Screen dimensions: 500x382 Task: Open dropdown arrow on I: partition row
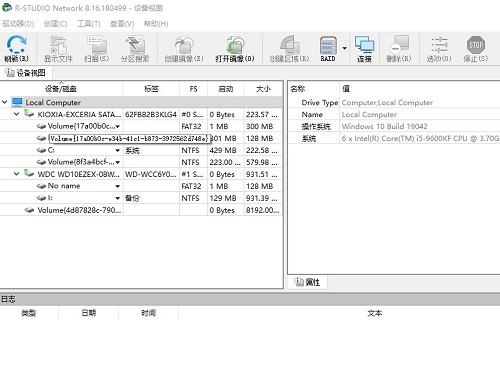tap(118, 198)
